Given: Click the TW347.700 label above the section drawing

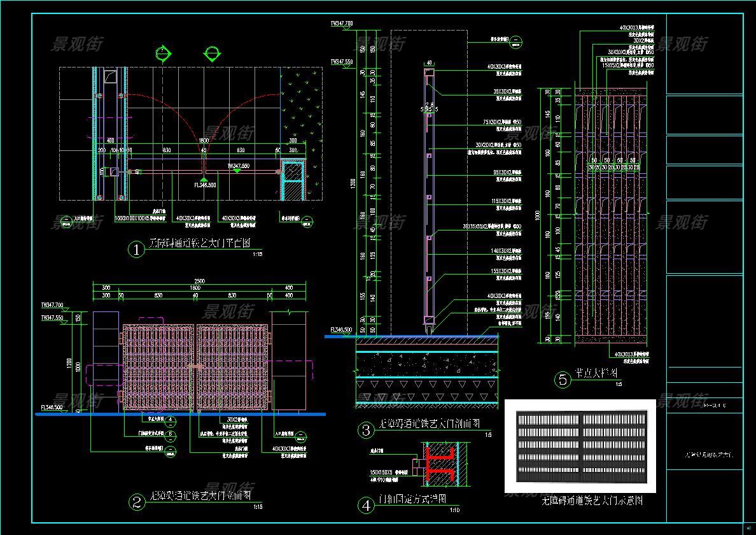Looking at the screenshot, I should point(341,24).
